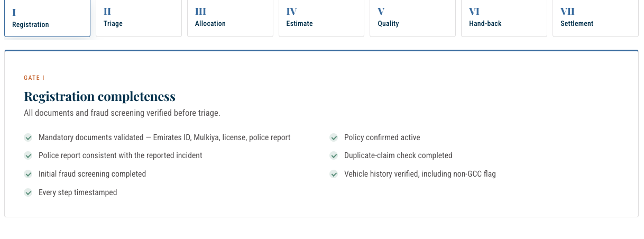Click 'Every step timestamped' text
The height and width of the screenshot is (239, 644).
[x=78, y=192]
